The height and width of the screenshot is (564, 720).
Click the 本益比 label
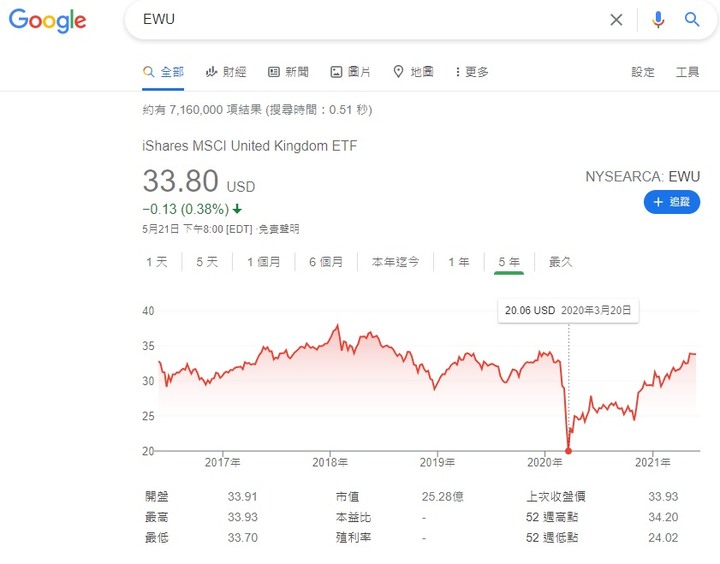(353, 517)
